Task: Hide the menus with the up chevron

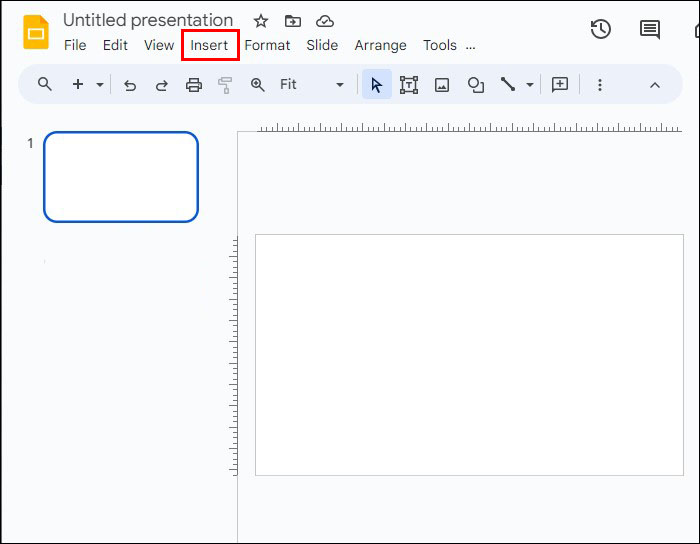Action: click(x=655, y=85)
